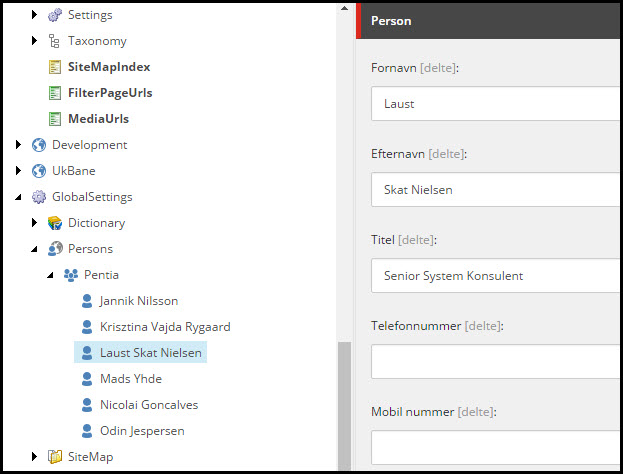The height and width of the screenshot is (474, 623).
Task: Expand the UkBane node
Action: (x=19, y=171)
